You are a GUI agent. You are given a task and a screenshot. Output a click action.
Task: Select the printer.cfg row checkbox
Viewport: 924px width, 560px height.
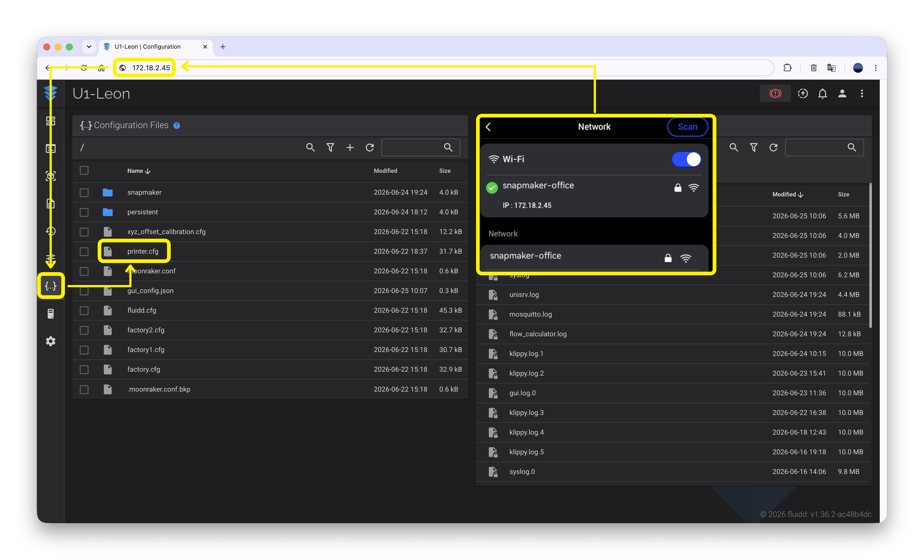click(84, 251)
